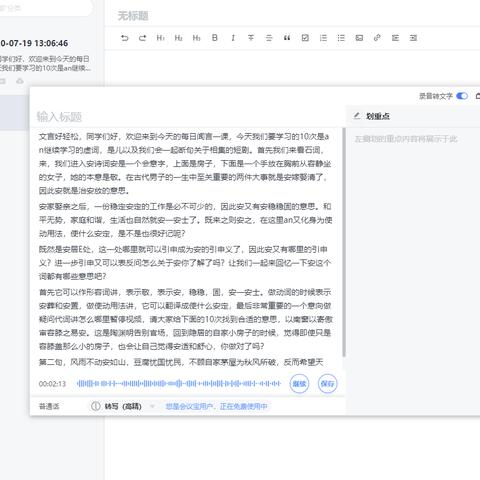Image resolution: width=480 pixels, height=480 pixels.
Task: Click the transcript vertical scrollbar
Action: tap(344, 242)
